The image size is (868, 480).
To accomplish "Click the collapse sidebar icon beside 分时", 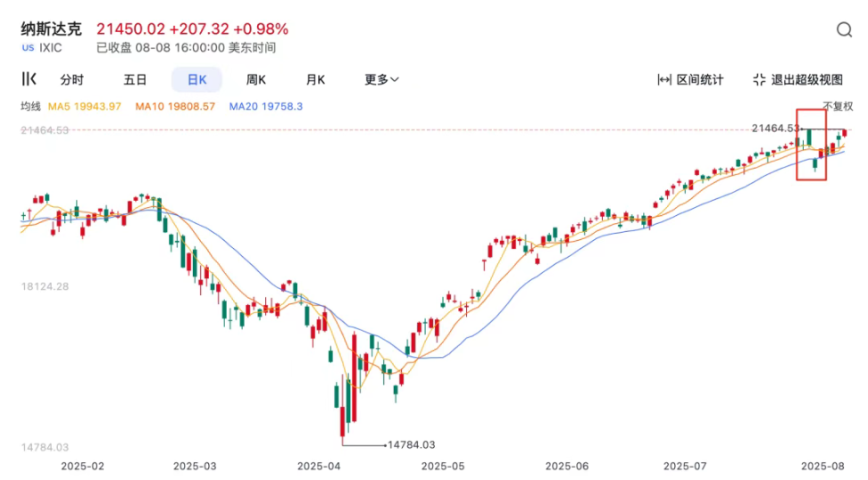I will click(29, 79).
